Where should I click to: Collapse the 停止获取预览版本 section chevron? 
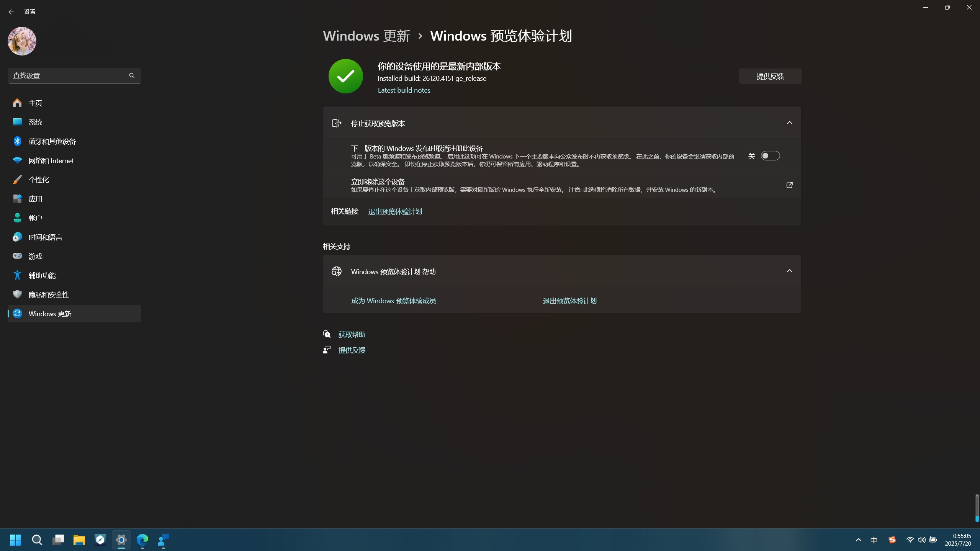coord(789,123)
